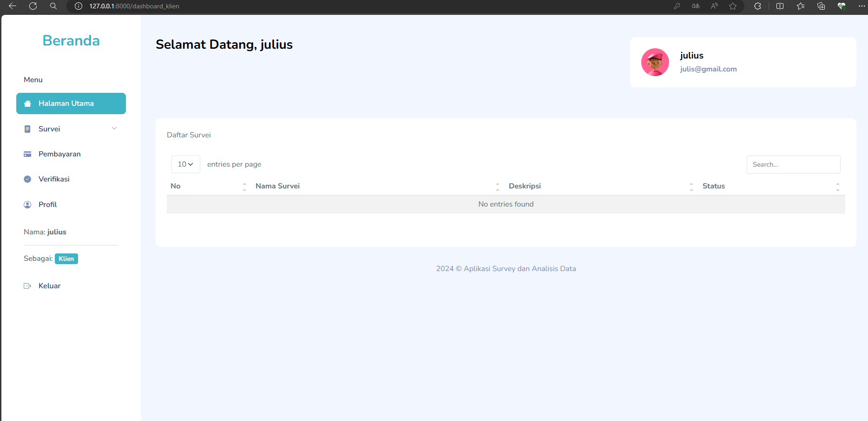The height and width of the screenshot is (421, 868).
Task: Sort table by Nama Survei column
Action: (277, 186)
